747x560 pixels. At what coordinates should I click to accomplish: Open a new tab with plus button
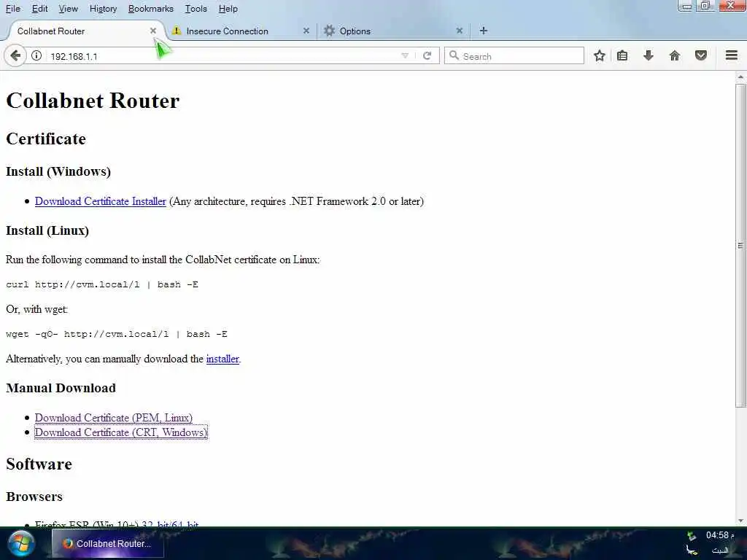point(483,31)
